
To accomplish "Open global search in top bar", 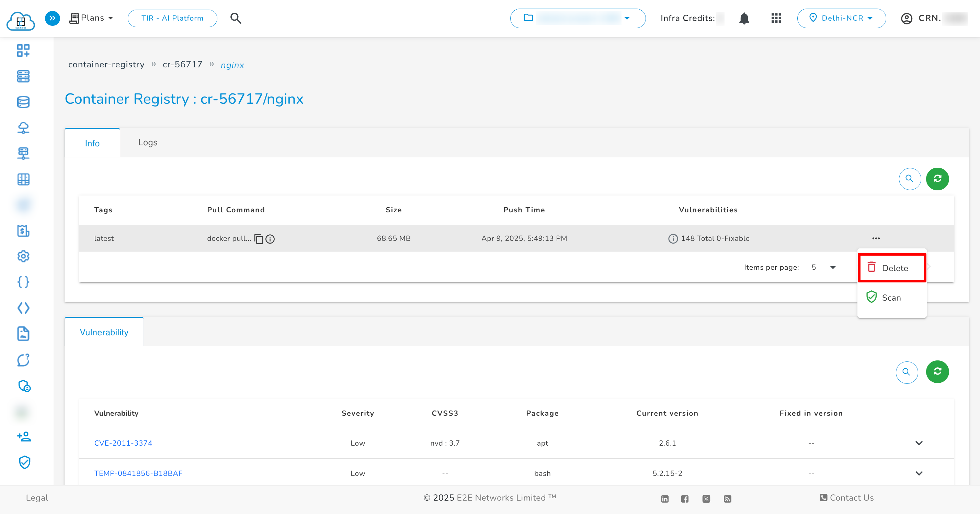I will pyautogui.click(x=236, y=18).
